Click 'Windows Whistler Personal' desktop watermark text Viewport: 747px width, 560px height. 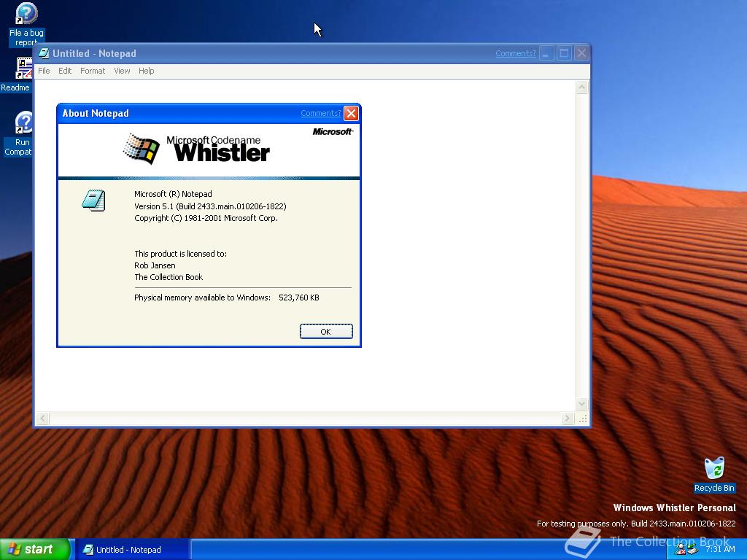pos(675,507)
